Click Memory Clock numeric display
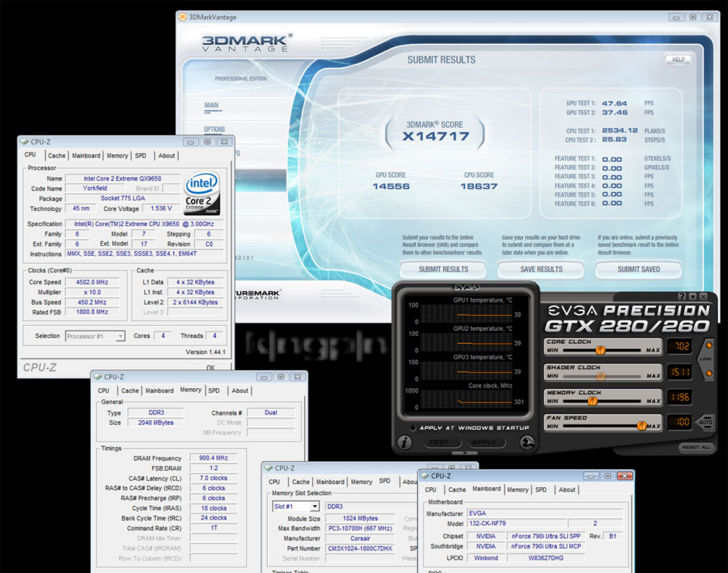Image resolution: width=728 pixels, height=573 pixels. click(x=680, y=397)
